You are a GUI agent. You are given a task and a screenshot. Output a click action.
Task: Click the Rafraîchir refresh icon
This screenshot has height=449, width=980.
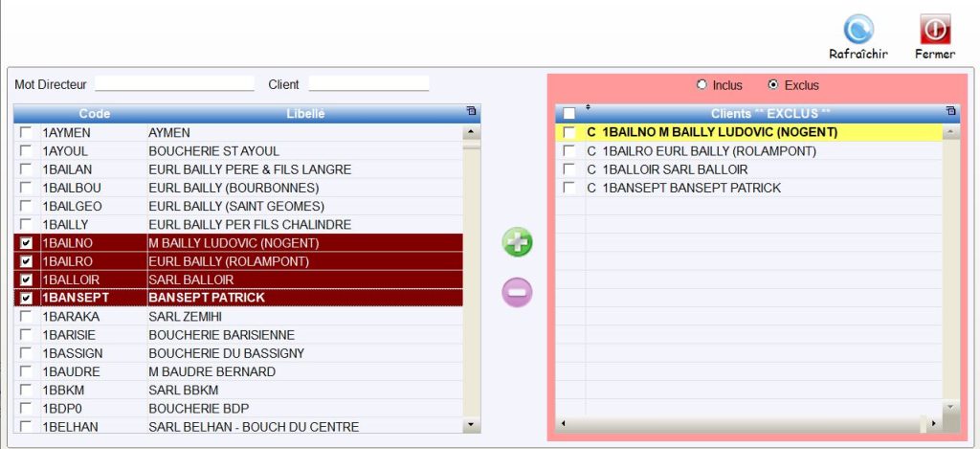click(857, 30)
